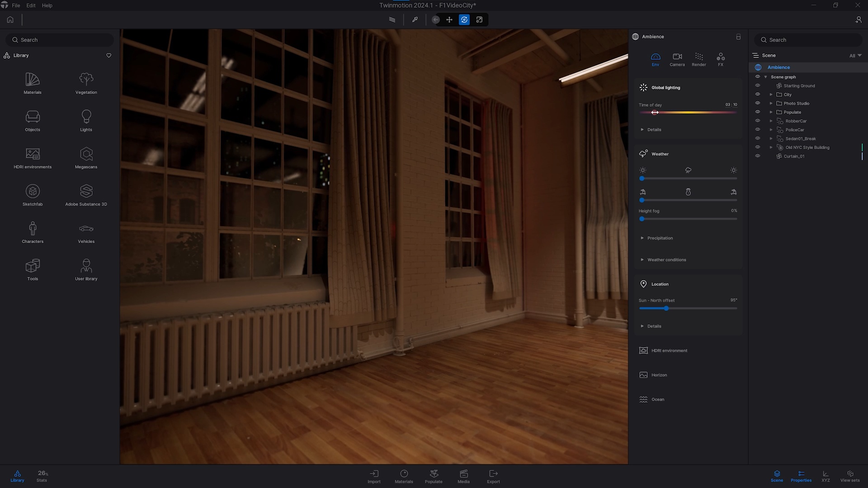This screenshot has height=488, width=868.
Task: Open the Materials dock button
Action: pyautogui.click(x=404, y=476)
